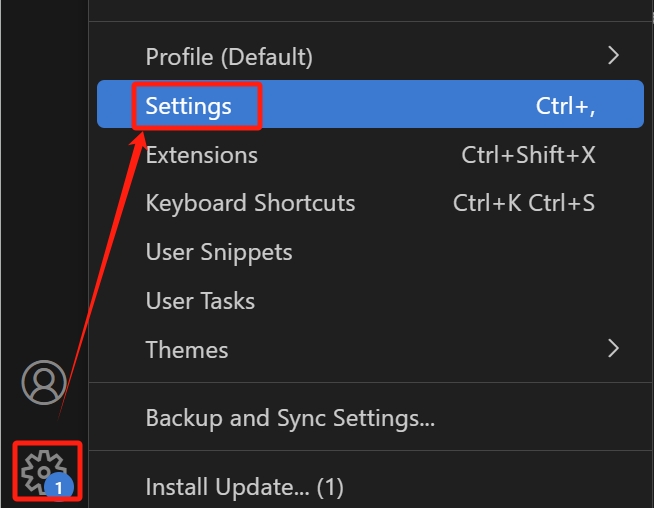The image size is (654, 508).
Task: Select Settings from the menu
Action: coord(370,104)
